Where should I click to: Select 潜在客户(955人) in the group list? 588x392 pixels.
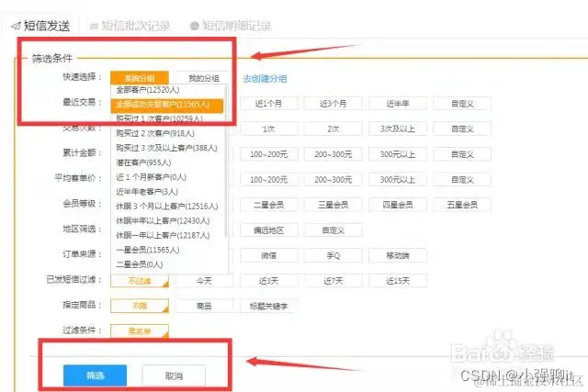point(143,162)
